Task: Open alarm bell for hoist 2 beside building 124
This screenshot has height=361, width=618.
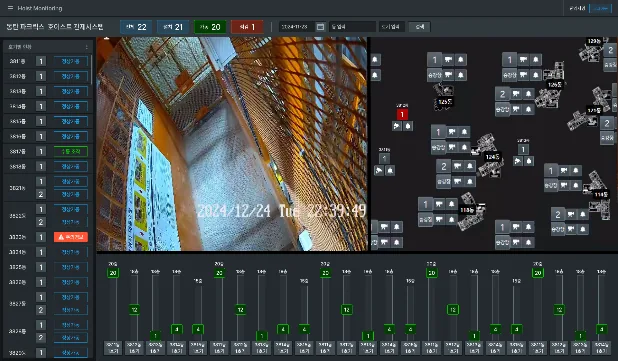Action: click(469, 166)
